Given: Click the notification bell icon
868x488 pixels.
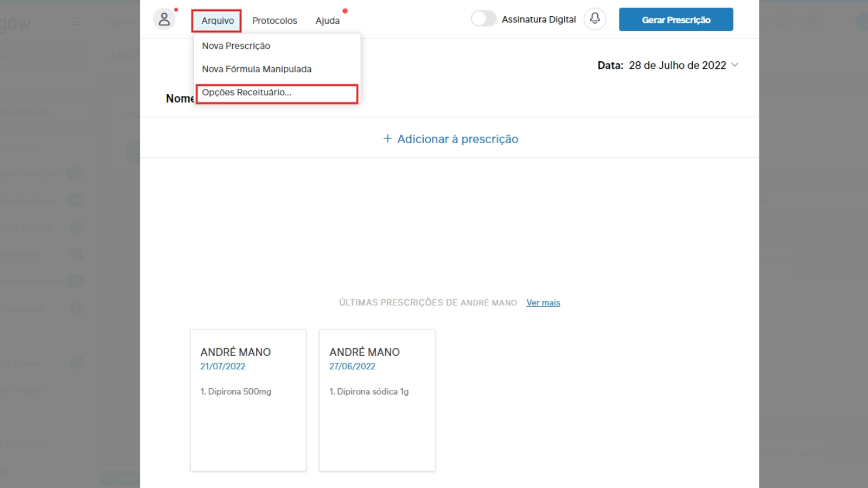Looking at the screenshot, I should tap(595, 19).
